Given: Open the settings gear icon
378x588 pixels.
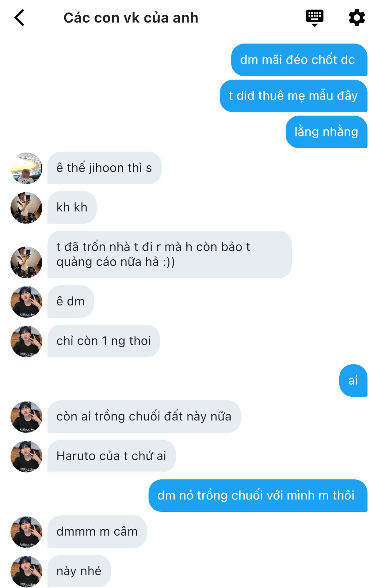Looking at the screenshot, I should 357,18.
